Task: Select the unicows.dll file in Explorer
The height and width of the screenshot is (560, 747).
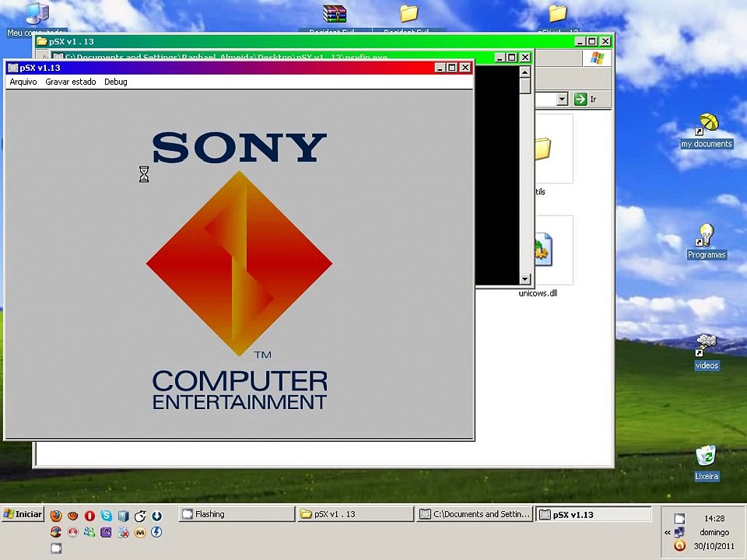Action: tap(538, 293)
